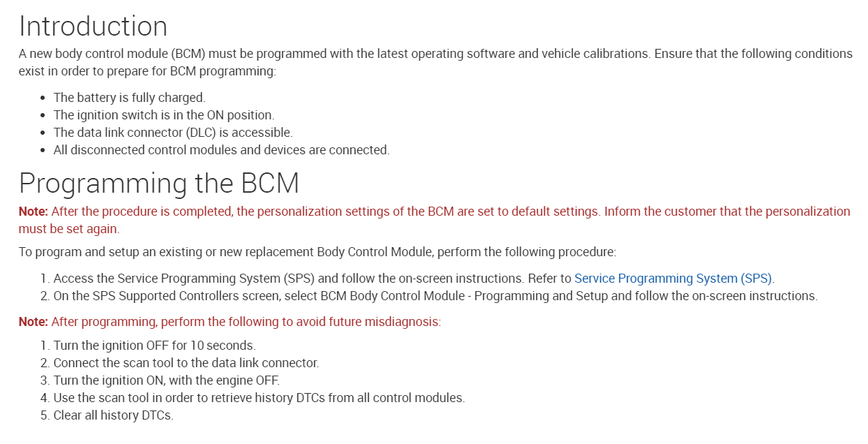Click the bullet 'The battery is fully charged'
868x444 pixels.
click(129, 98)
